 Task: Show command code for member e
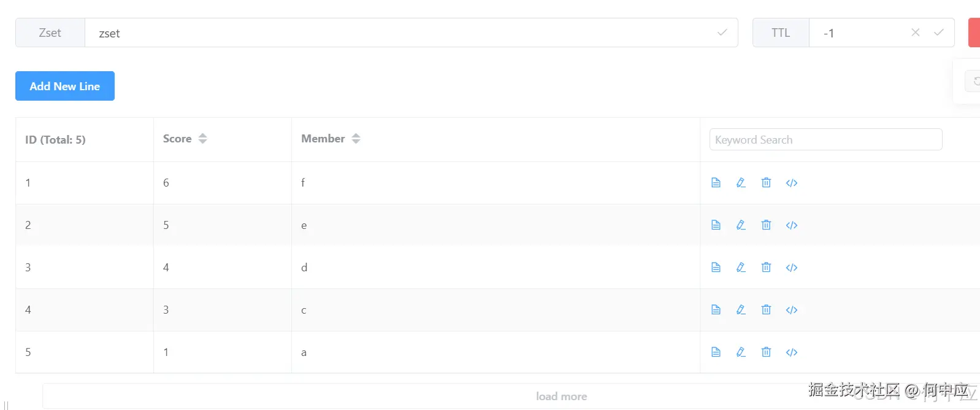point(792,225)
